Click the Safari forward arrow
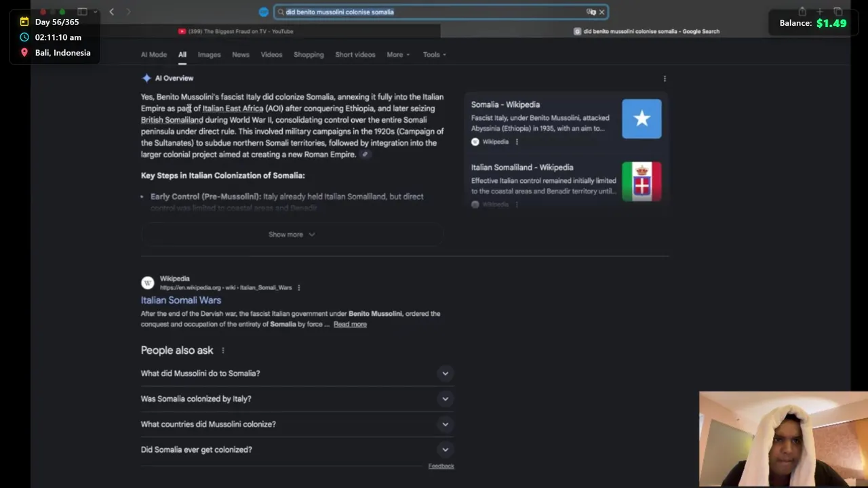The height and width of the screenshot is (488, 868). (128, 12)
